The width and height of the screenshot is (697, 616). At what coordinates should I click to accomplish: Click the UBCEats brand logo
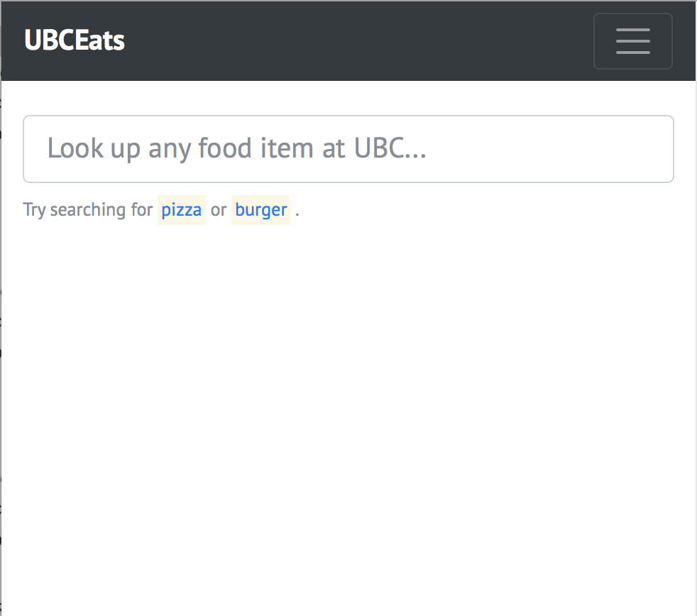75,40
